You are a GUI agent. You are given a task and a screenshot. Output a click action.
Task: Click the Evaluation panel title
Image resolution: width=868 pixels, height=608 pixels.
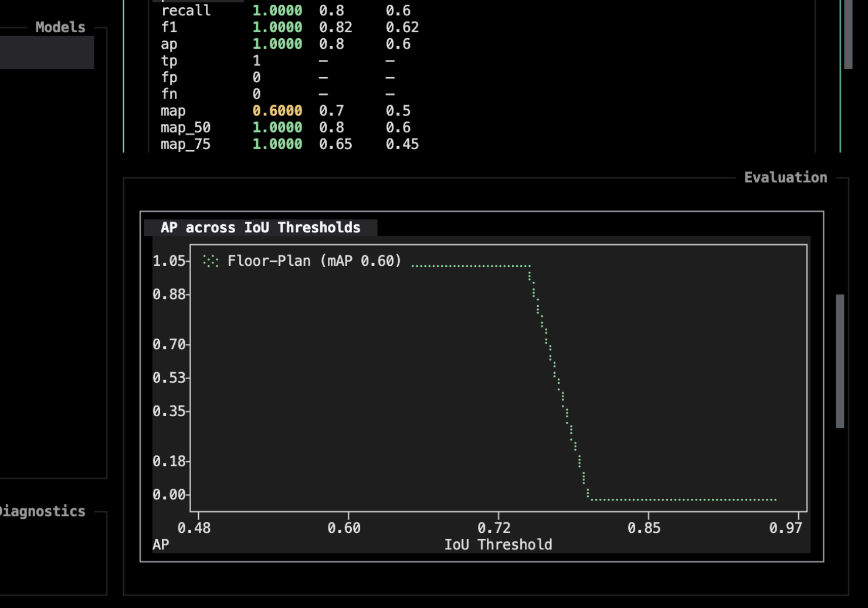pos(785,177)
